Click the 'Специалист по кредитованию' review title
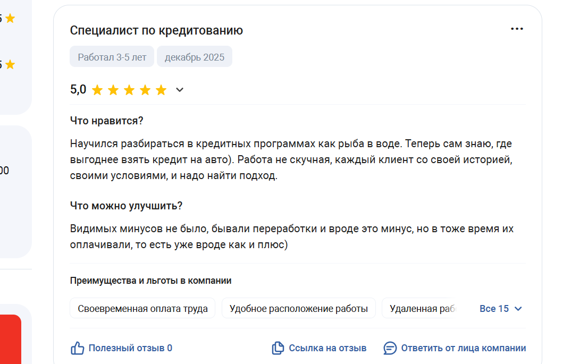588x364 pixels. [156, 30]
